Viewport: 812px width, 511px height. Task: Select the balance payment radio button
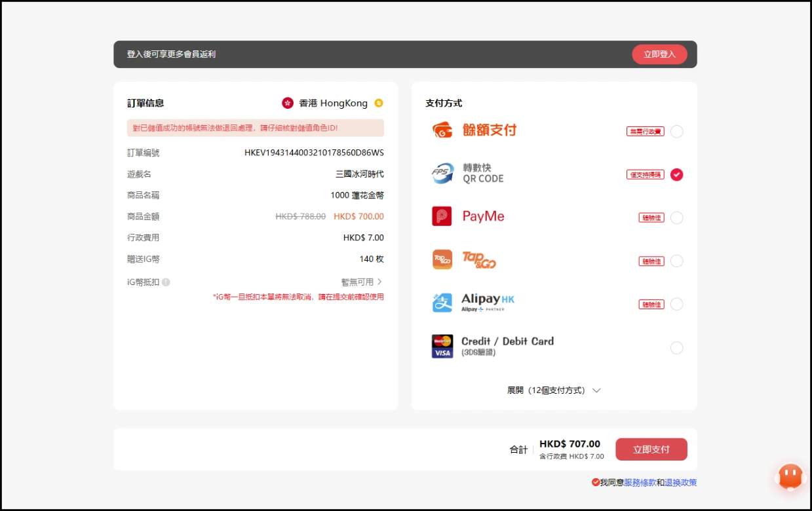click(676, 132)
